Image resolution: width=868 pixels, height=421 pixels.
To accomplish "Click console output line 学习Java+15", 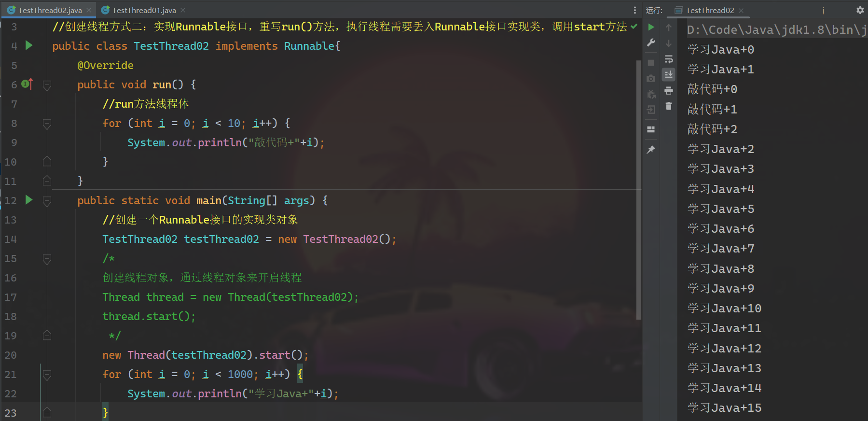I will 724,408.
